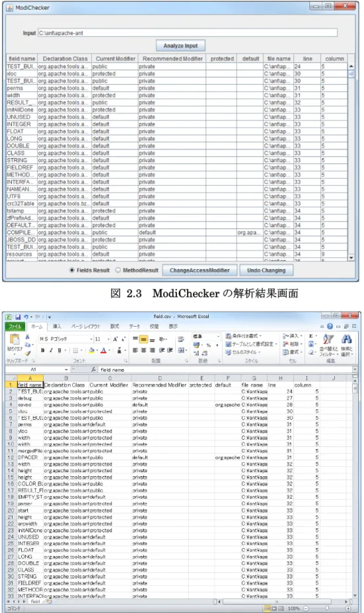
Task: Click the center align icon in Excel
Action: point(143,350)
